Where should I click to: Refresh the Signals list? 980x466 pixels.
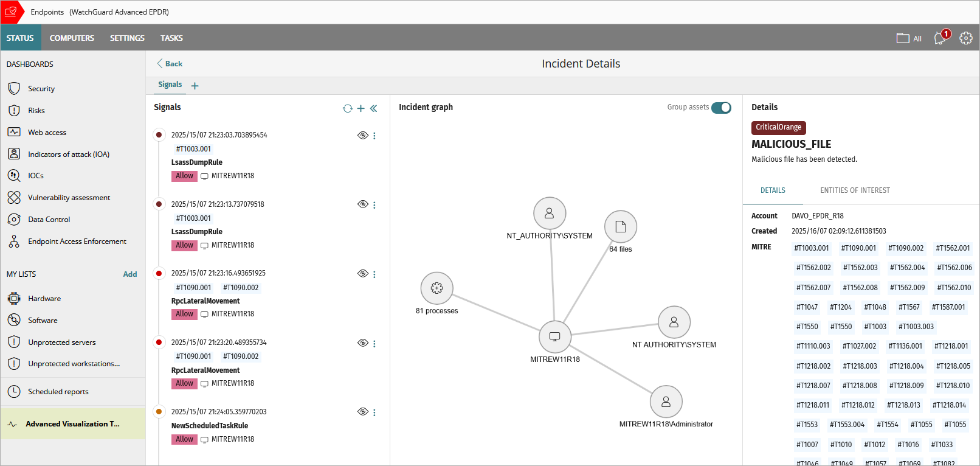pyautogui.click(x=348, y=108)
